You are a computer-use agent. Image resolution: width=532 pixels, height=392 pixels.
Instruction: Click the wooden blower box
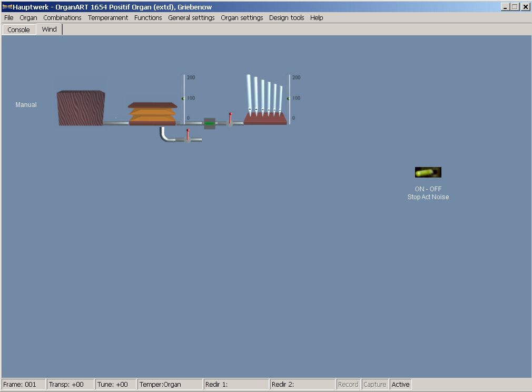pos(81,108)
